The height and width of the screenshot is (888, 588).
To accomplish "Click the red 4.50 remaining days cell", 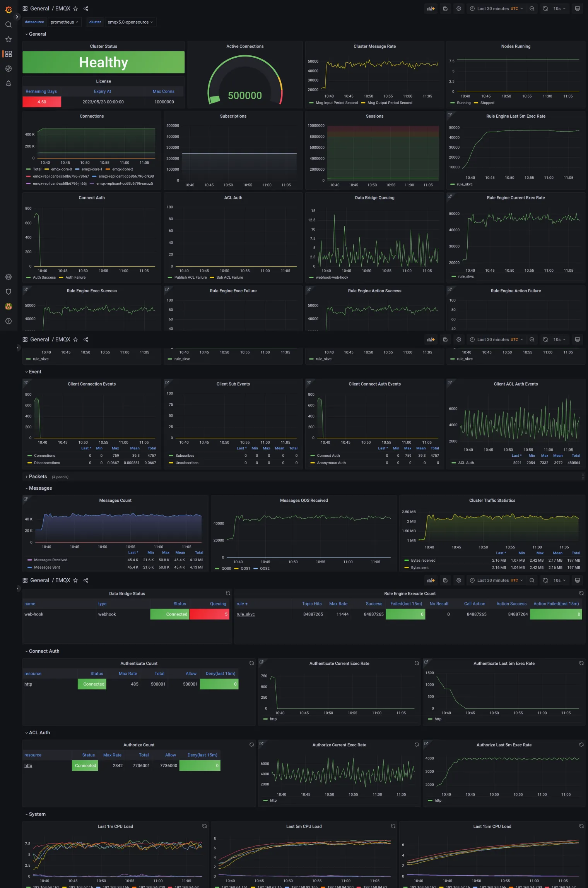I will coord(42,102).
